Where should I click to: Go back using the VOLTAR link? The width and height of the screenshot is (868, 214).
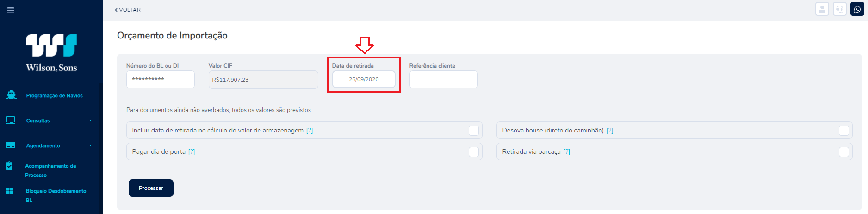(x=128, y=10)
